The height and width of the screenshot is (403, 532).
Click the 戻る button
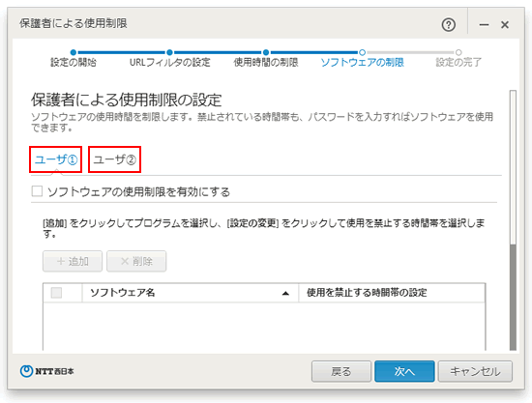coord(341,371)
